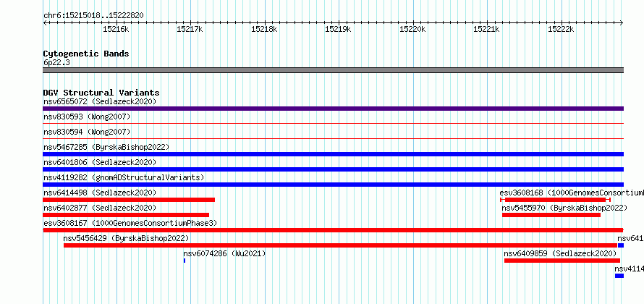This screenshot has height=304, width=644.
Task: Click the 15216k ruler position
Action: (116, 29)
